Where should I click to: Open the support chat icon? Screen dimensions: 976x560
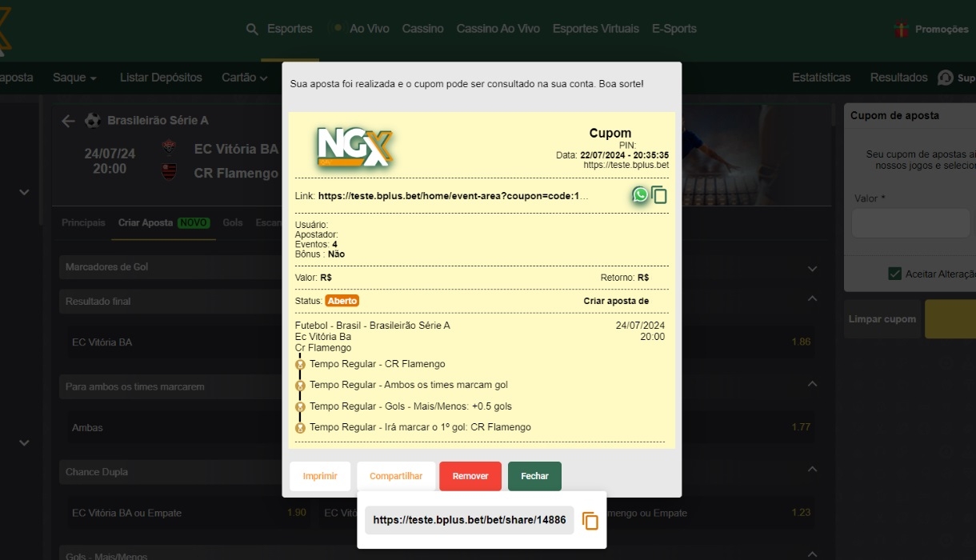tap(946, 78)
